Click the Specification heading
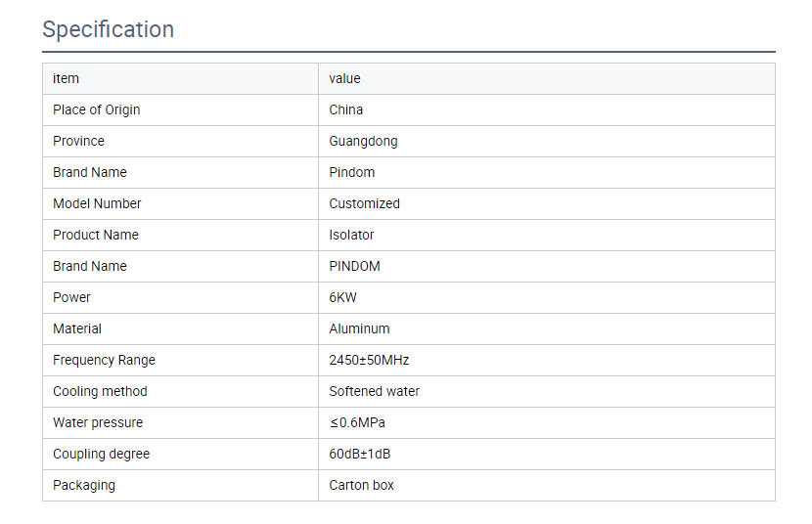This screenshot has height=524, width=812. click(x=108, y=29)
